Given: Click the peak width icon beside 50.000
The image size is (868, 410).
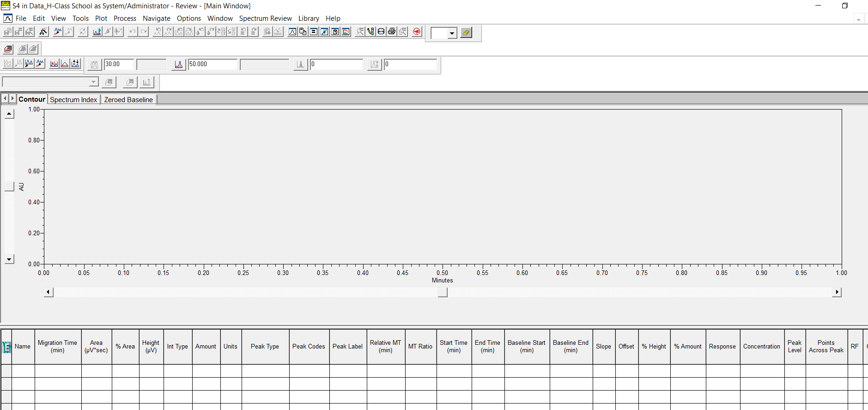Looking at the screenshot, I should (x=178, y=65).
